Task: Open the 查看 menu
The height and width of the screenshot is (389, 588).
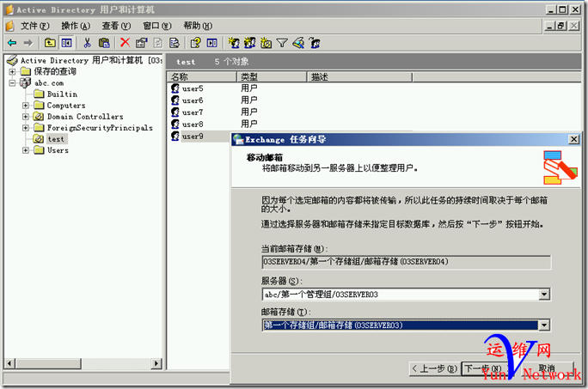Action: point(116,26)
